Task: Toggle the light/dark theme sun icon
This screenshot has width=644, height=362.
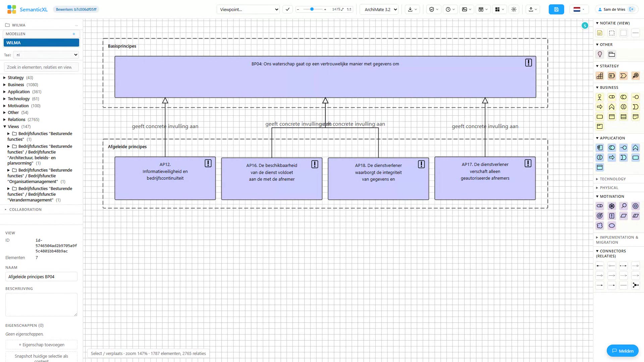Action: point(514,9)
